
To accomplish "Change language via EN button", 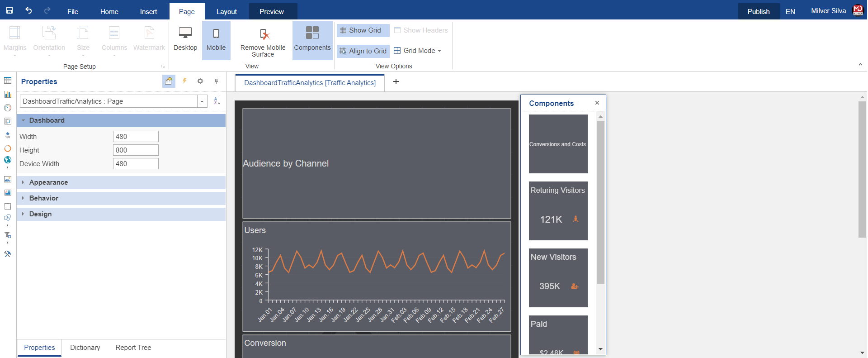I will point(790,12).
